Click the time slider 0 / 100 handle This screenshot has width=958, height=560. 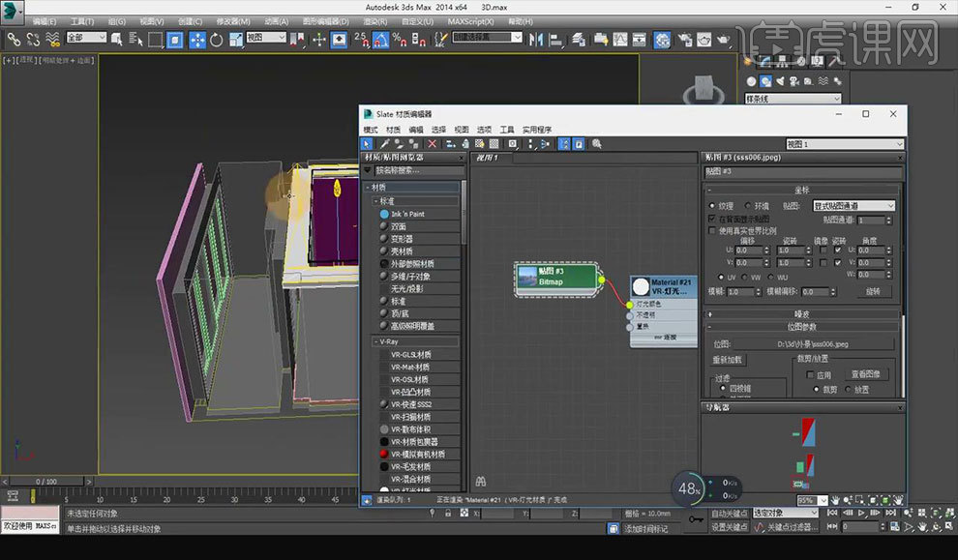(45, 482)
